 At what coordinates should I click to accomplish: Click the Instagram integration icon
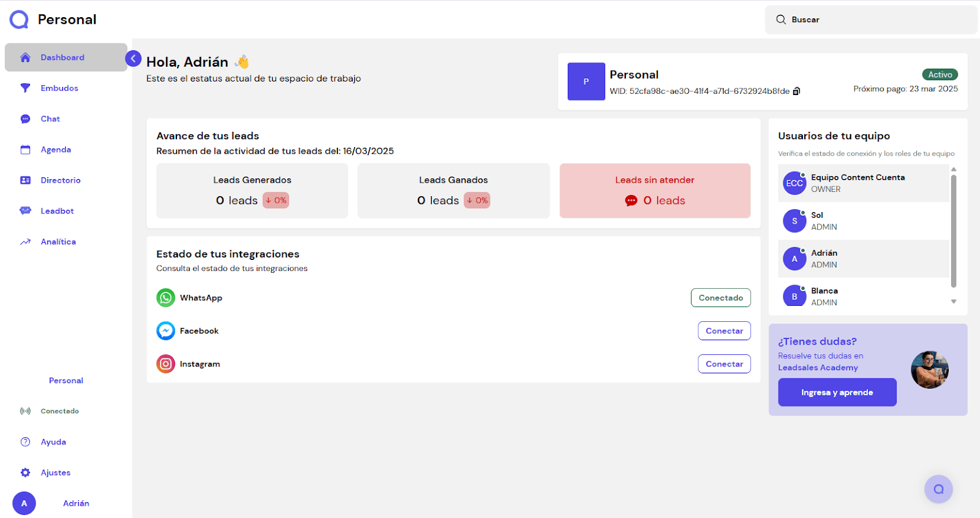click(x=165, y=364)
